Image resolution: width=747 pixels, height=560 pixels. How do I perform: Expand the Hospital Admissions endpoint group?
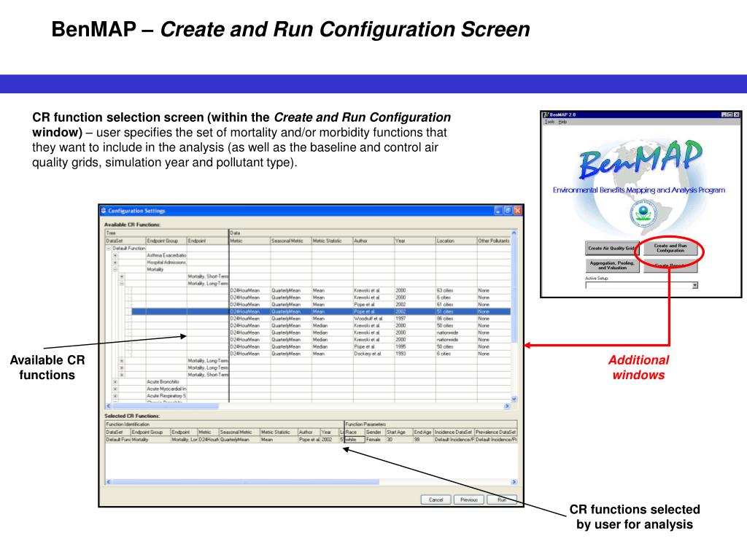click(115, 262)
